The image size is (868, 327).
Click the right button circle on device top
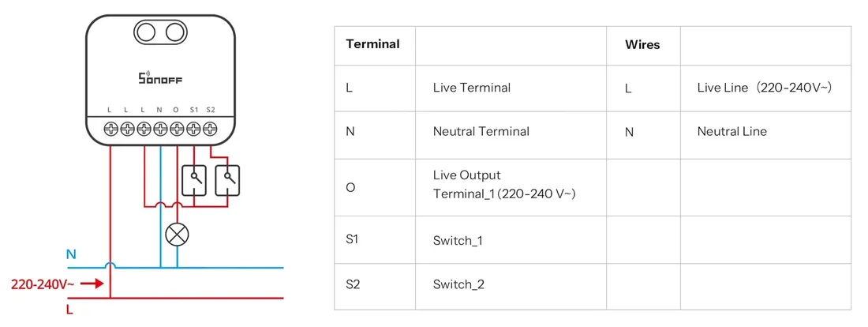pyautogui.click(x=175, y=32)
